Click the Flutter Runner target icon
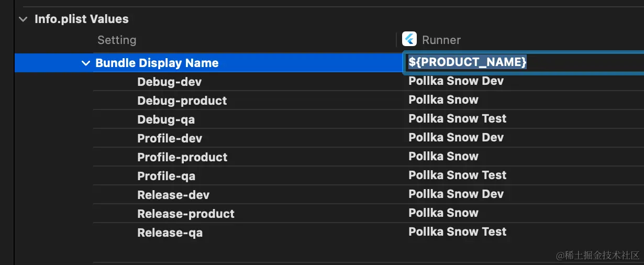Screen dimensions: 644x265 click(x=409, y=39)
